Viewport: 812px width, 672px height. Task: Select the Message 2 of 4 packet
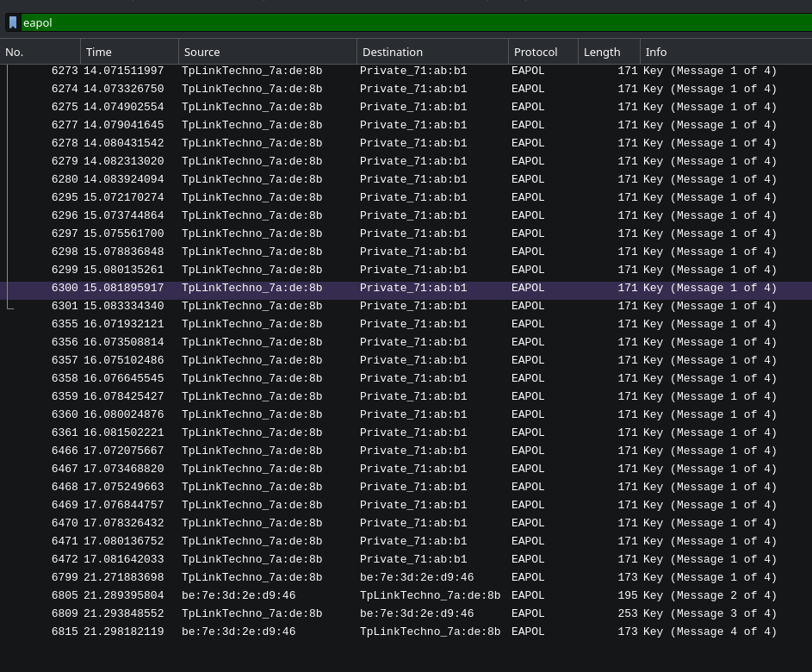(x=344, y=595)
